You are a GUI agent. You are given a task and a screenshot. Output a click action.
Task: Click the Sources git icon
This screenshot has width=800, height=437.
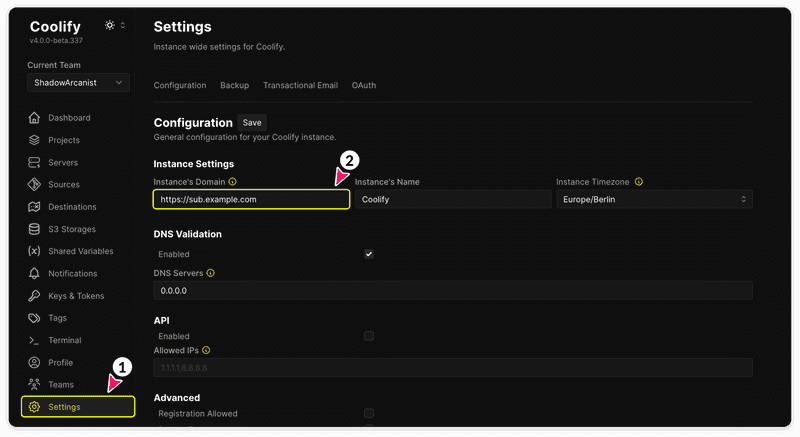click(34, 185)
